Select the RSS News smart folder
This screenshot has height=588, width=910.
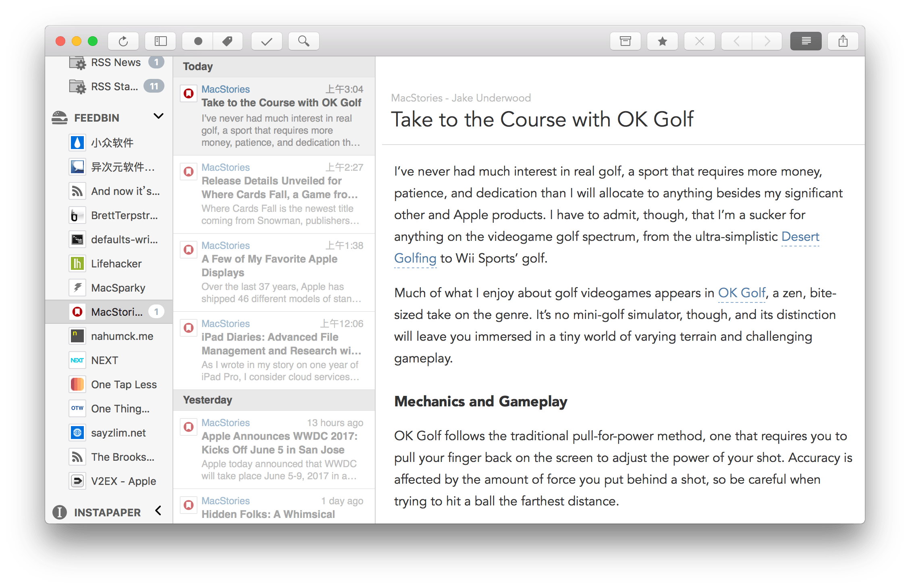tap(109, 62)
